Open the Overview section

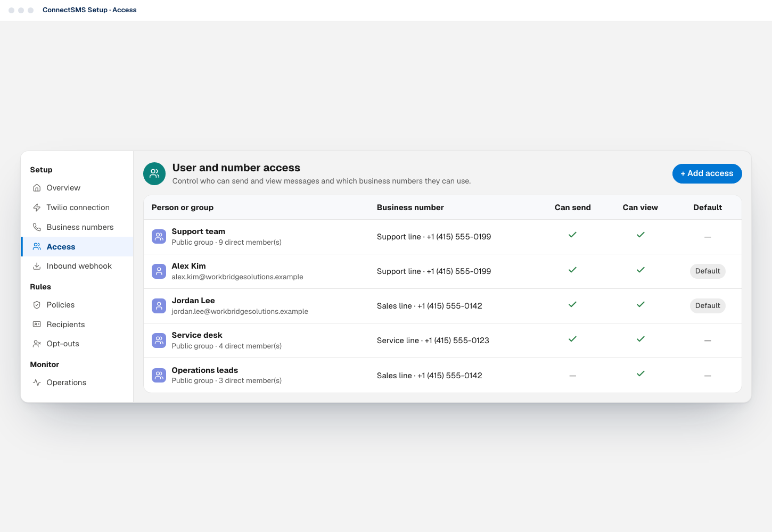pyautogui.click(x=77, y=188)
